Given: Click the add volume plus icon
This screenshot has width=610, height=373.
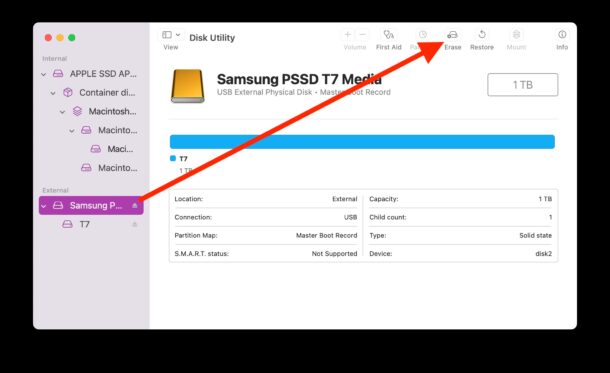Looking at the screenshot, I should point(348,35).
